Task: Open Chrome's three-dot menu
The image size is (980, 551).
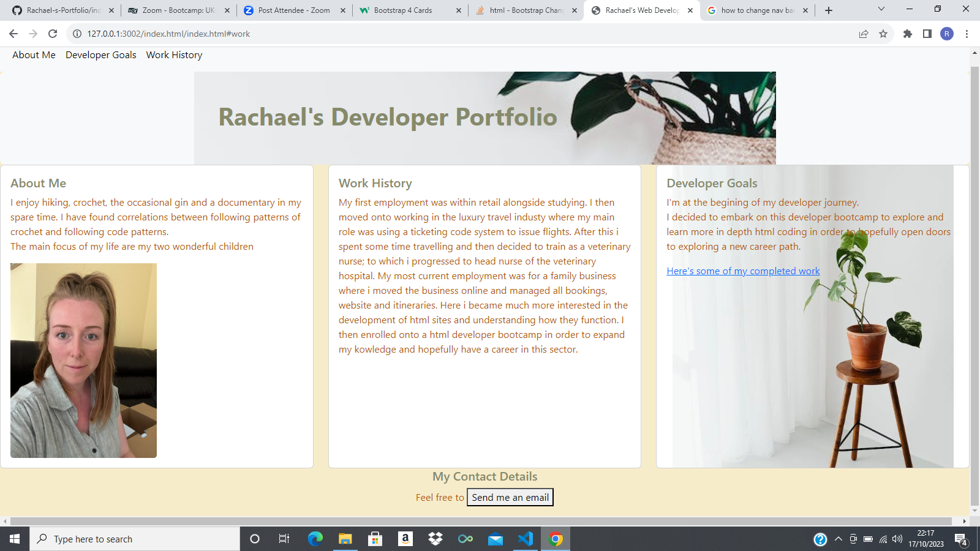Action: [967, 34]
